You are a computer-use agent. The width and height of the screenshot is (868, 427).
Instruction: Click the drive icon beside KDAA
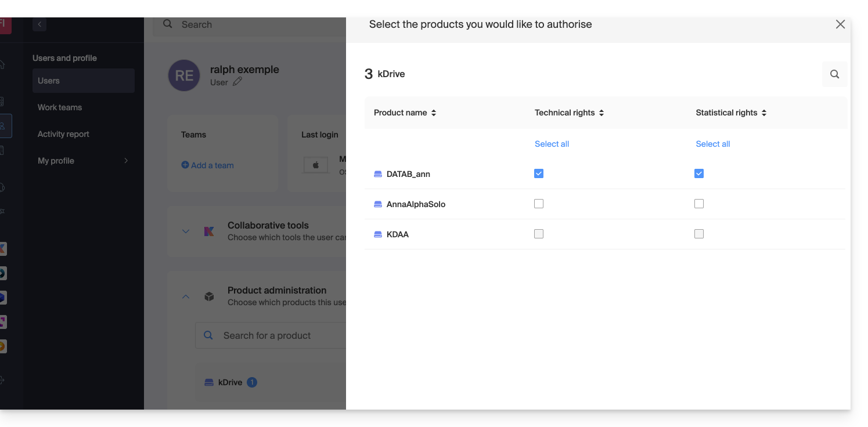pos(378,234)
